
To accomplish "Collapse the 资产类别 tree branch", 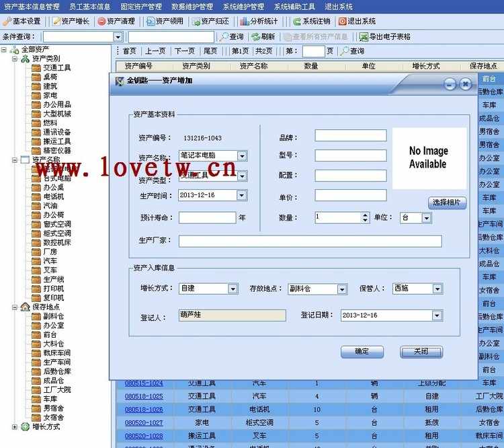I will (x=15, y=59).
